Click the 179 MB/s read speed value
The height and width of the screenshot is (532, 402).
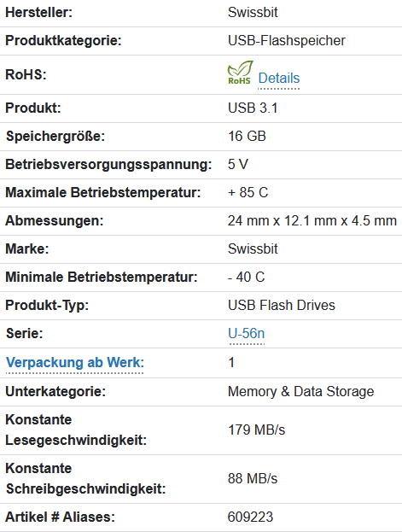coord(256,430)
